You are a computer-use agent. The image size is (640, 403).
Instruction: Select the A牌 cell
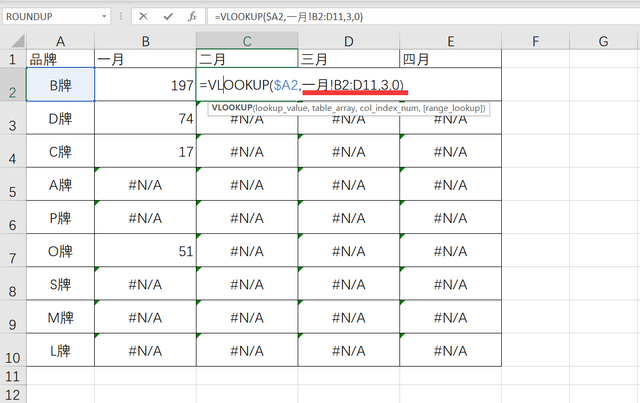[x=60, y=184]
